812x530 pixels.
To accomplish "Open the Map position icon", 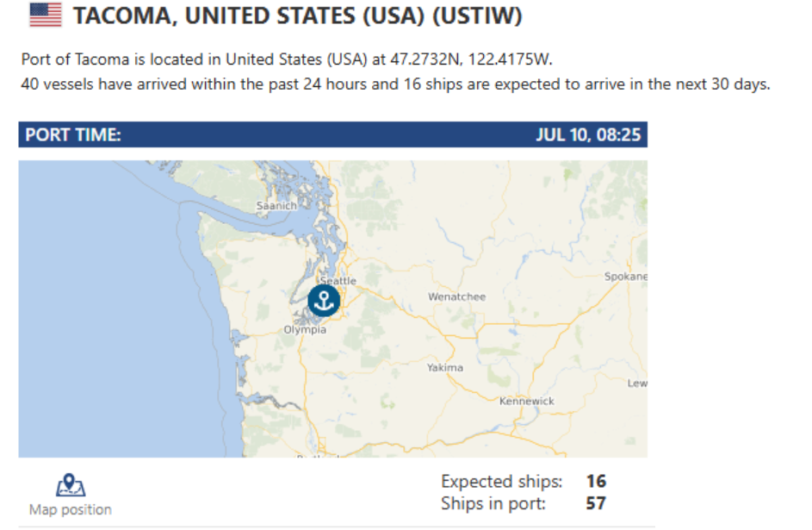I will (71, 485).
